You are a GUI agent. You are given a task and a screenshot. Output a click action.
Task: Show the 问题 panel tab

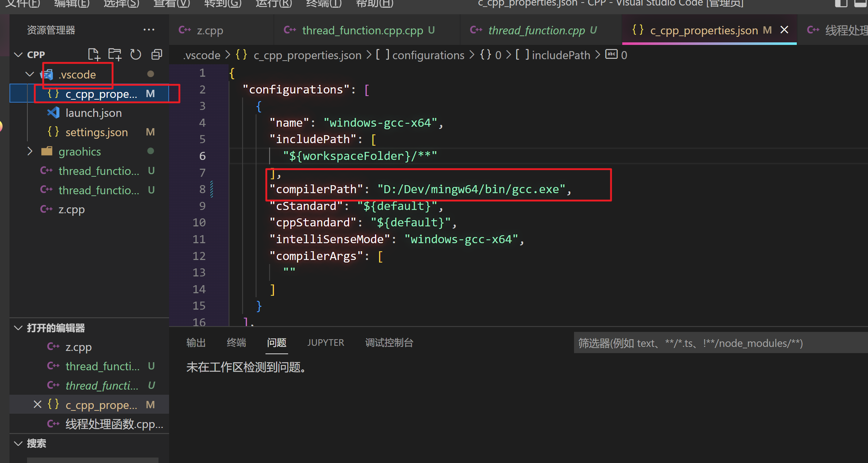[276, 343]
